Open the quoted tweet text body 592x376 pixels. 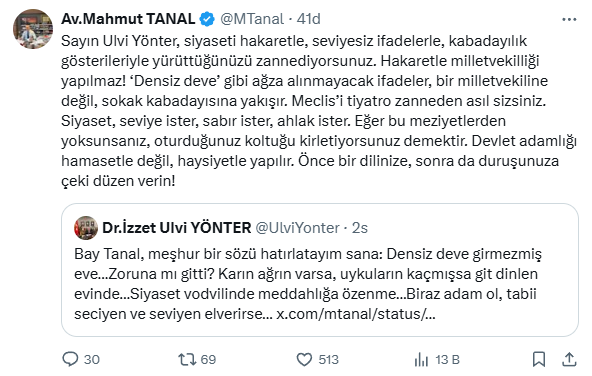tap(308, 284)
